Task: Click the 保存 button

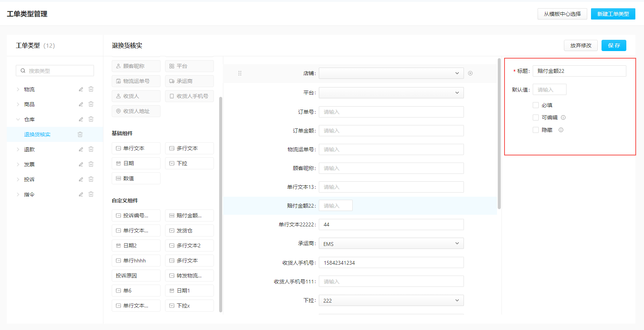Action: pos(614,45)
